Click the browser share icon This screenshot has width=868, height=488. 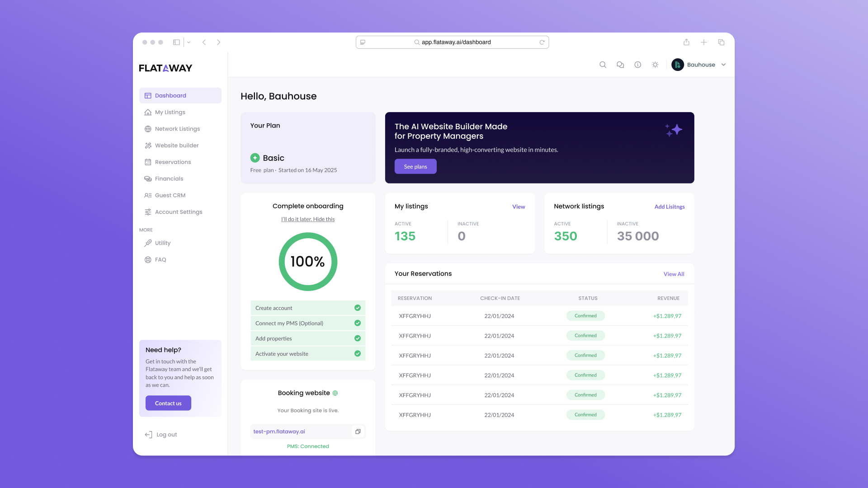coord(686,42)
